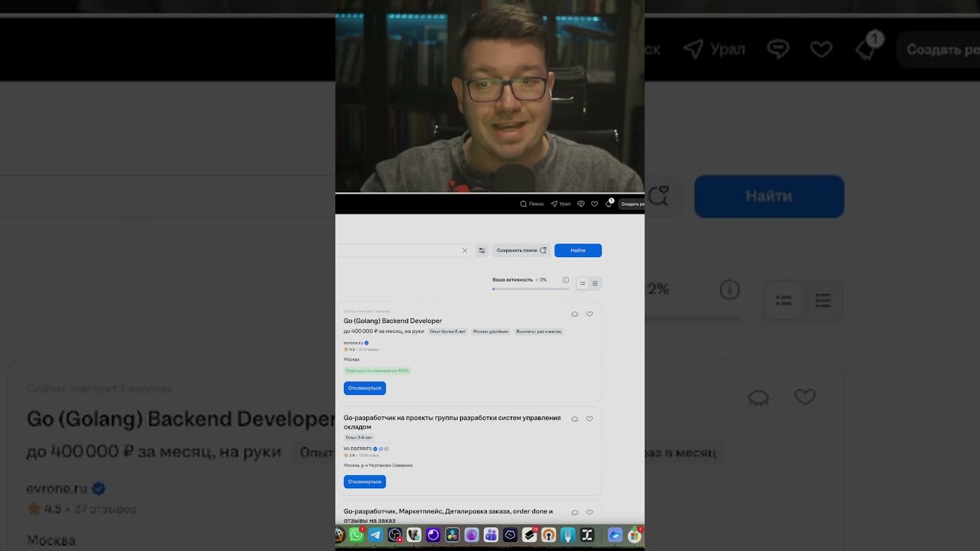980x551 pixels.
Task: Clear the search field with the X
Action: tap(465, 250)
